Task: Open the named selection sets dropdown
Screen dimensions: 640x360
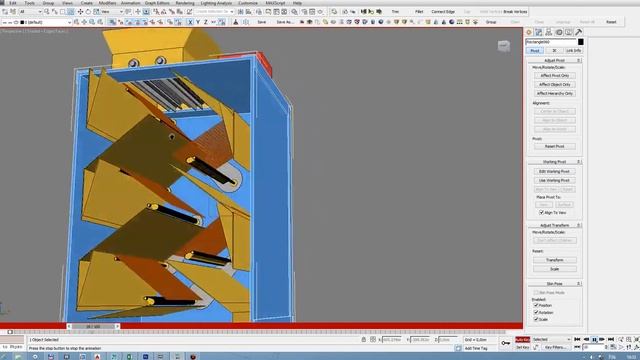Action: click(215, 12)
